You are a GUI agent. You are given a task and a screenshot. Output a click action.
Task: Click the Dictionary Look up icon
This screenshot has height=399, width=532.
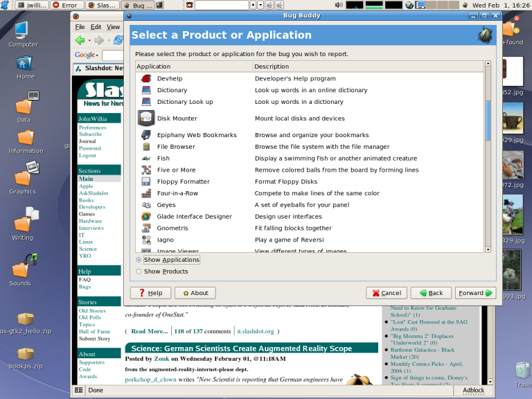coord(146,102)
